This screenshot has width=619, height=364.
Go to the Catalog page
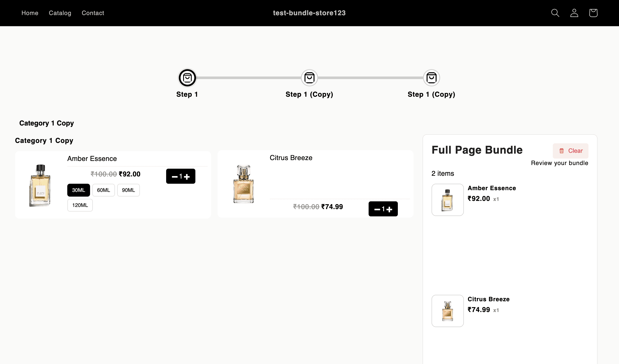[60, 13]
